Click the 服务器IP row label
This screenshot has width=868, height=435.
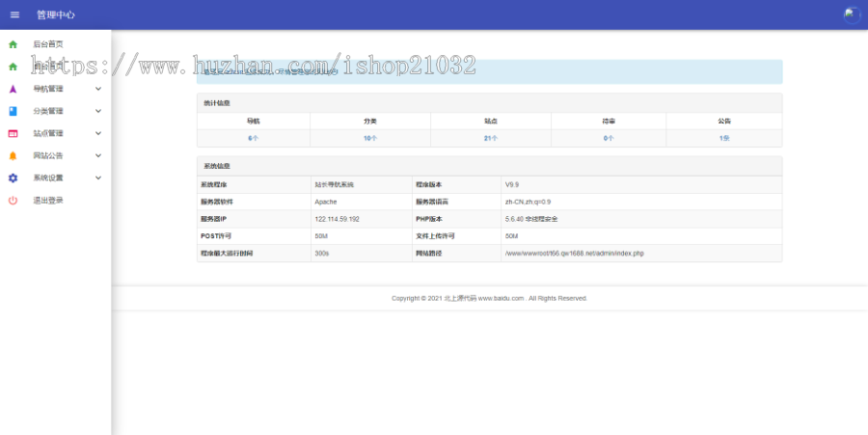213,219
